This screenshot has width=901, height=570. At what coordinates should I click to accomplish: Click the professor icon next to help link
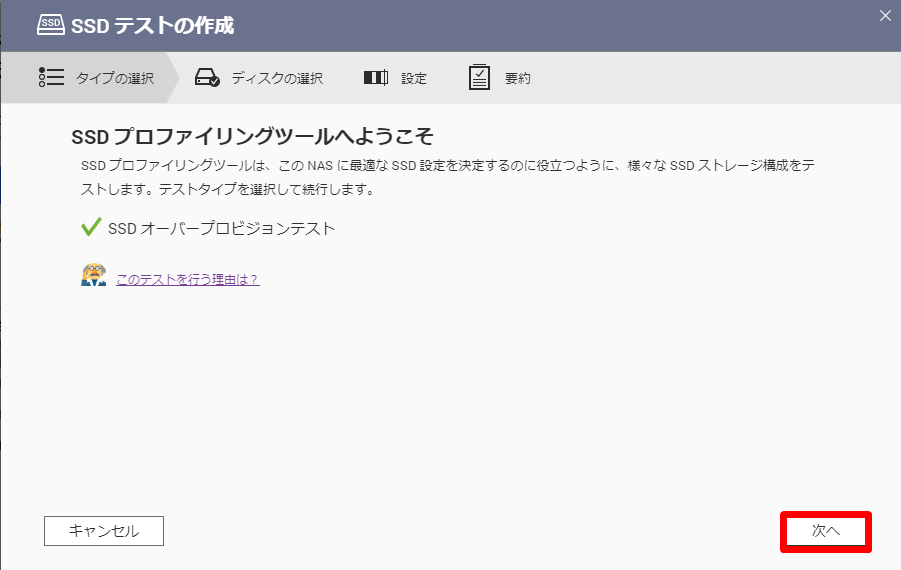(93, 277)
